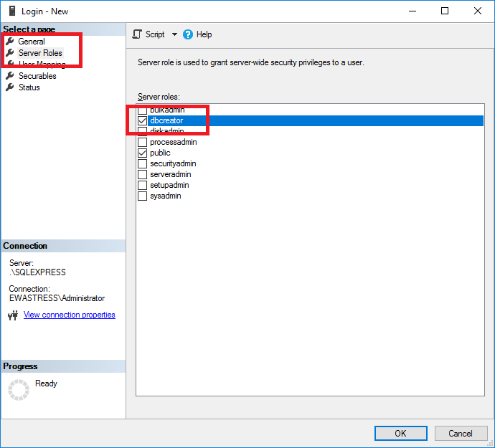495x448 pixels.
Task: Click the Script icon in toolbar
Action: 137,34
